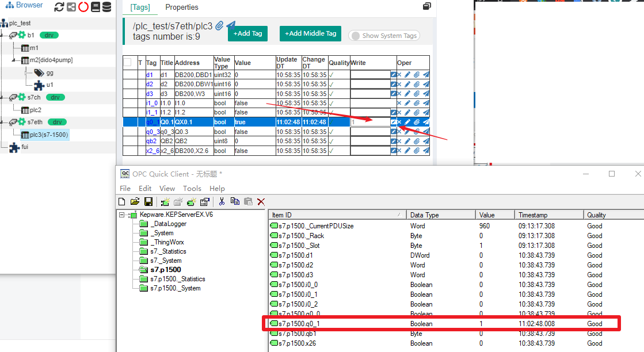Click the +Add Middle Tag button
Image resolution: width=644 pixels, height=352 pixels.
311,33
